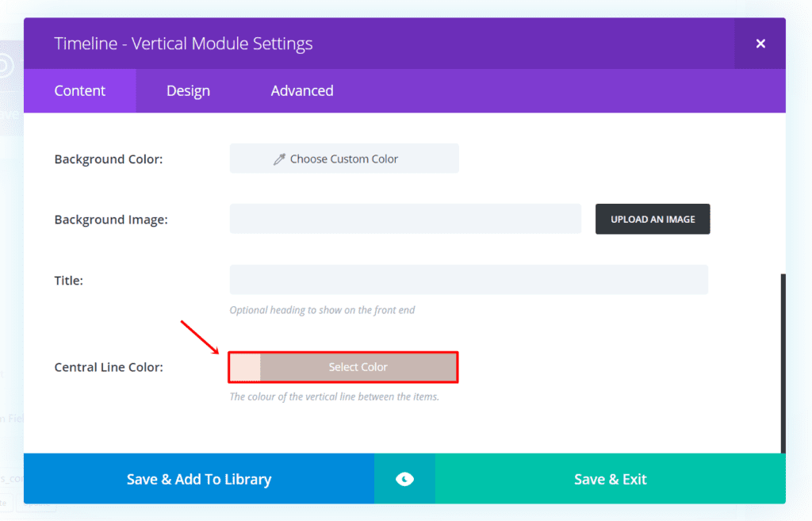
Task: Switch to the Content tab
Action: 79,91
